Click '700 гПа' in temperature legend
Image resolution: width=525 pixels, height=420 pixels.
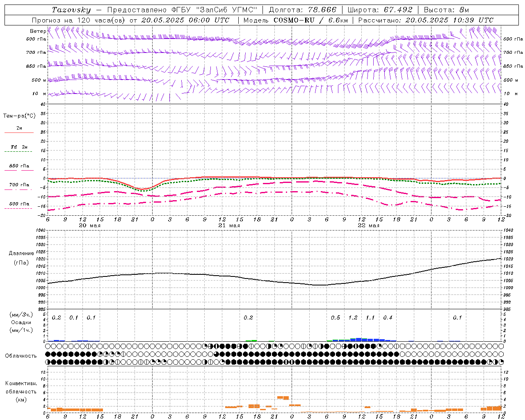19,185
